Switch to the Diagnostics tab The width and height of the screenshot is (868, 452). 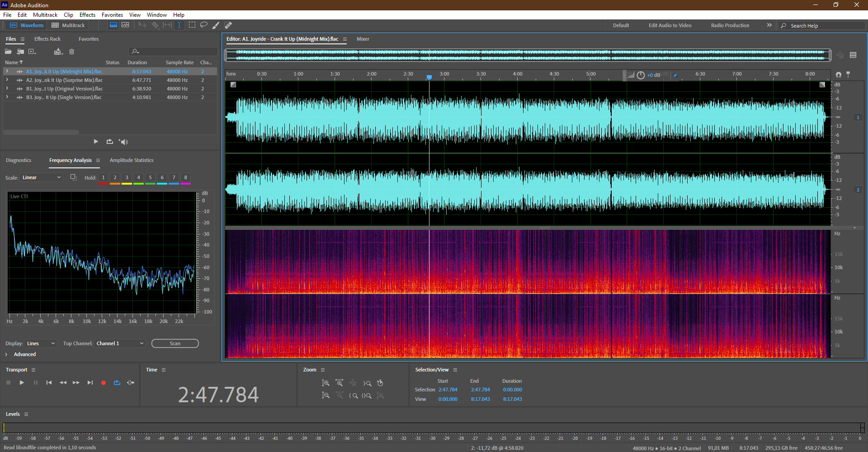19,160
